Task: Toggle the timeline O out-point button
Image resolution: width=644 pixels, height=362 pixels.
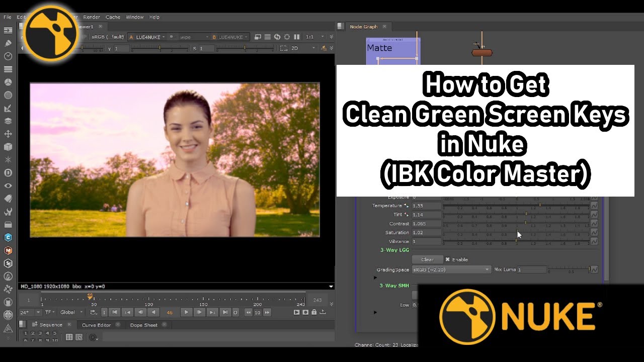Action: pos(235,312)
